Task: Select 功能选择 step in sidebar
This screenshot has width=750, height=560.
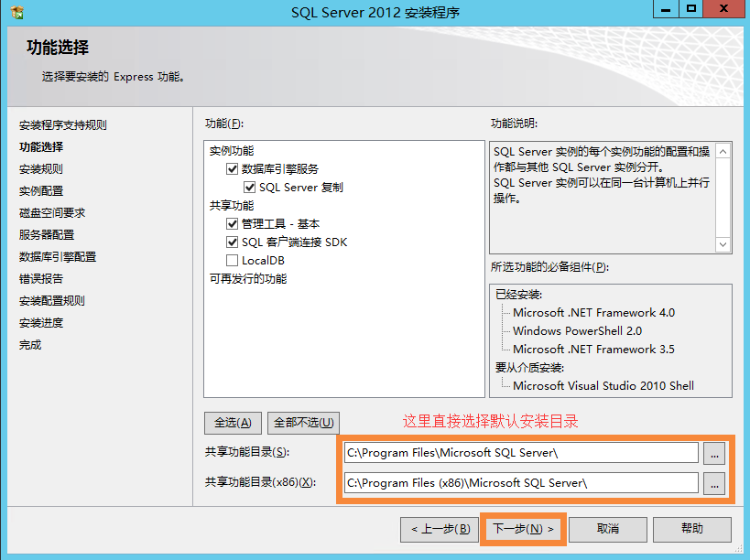Action: click(41, 147)
